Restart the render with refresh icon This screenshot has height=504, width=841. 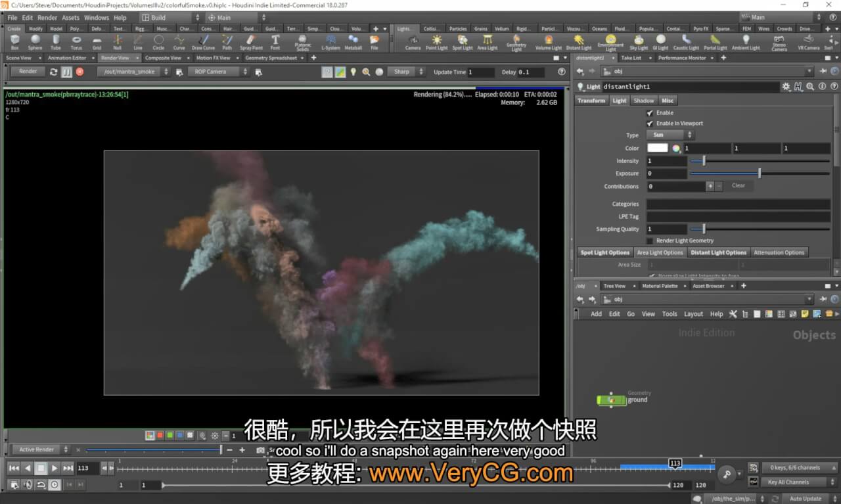tap(54, 72)
